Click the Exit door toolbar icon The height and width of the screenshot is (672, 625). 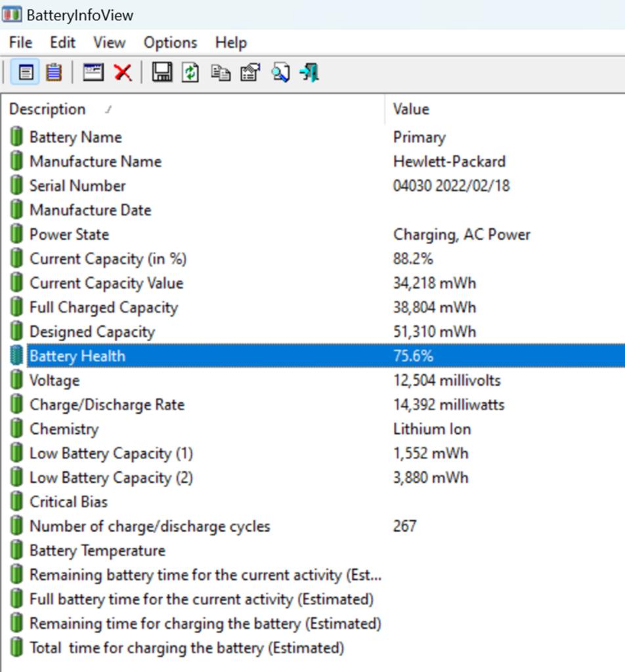point(309,72)
